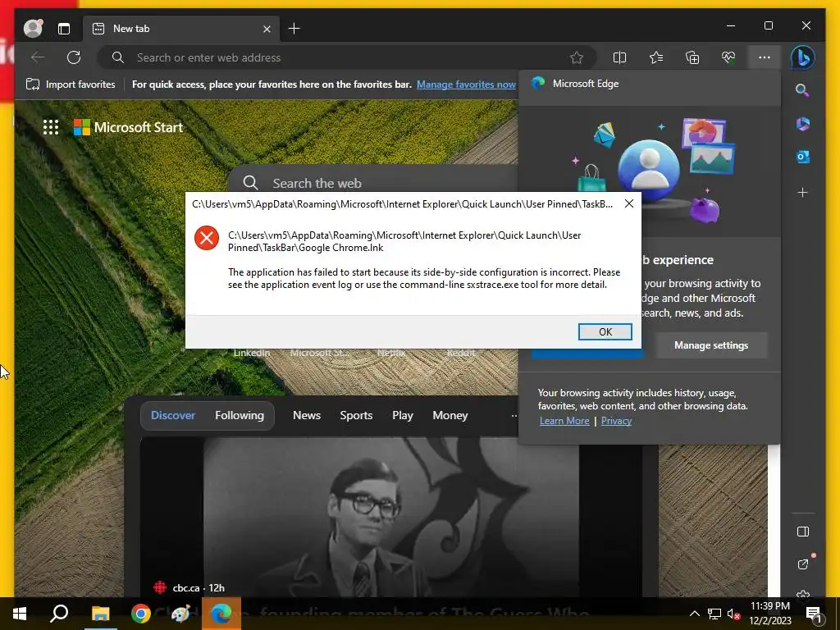Open the Favorites list icon

click(x=656, y=57)
